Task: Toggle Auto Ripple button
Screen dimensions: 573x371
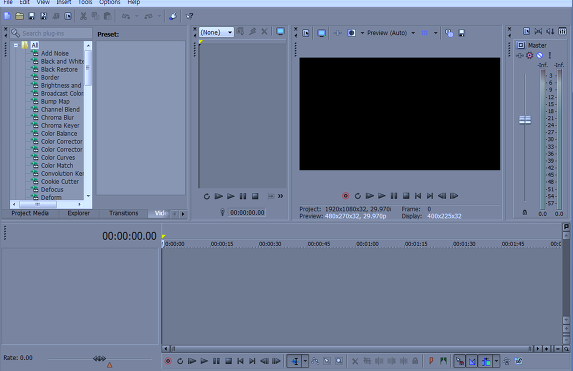Action: (486, 361)
